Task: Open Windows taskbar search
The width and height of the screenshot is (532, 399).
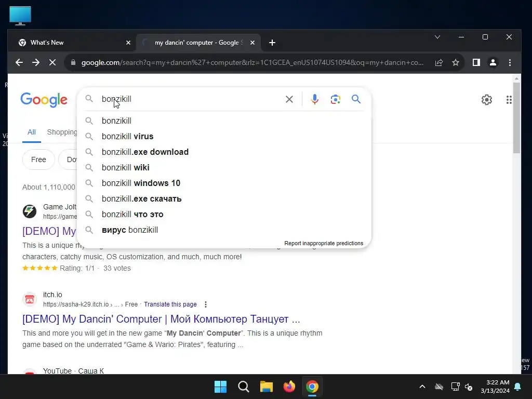Action: (244, 387)
